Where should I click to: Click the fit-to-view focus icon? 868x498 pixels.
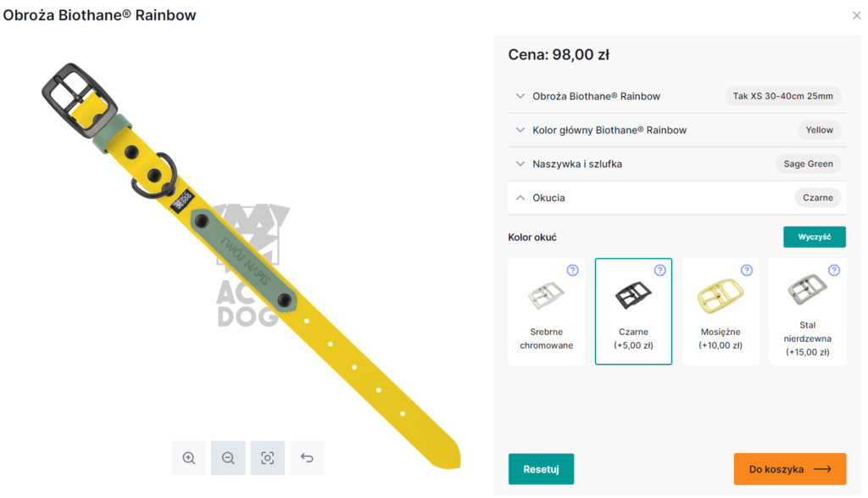coord(267,458)
